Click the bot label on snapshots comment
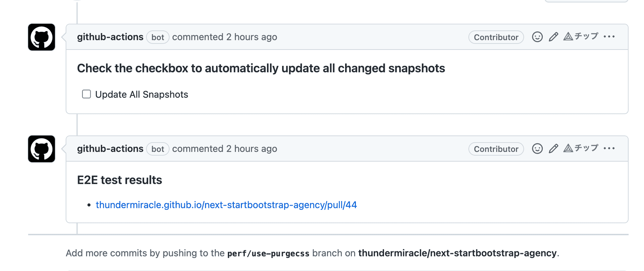Viewport: 644px width, 271px height. tap(158, 37)
